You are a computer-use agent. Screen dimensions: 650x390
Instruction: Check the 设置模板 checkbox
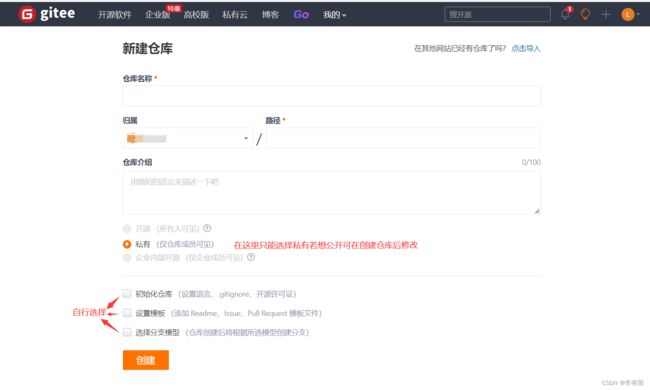[127, 313]
